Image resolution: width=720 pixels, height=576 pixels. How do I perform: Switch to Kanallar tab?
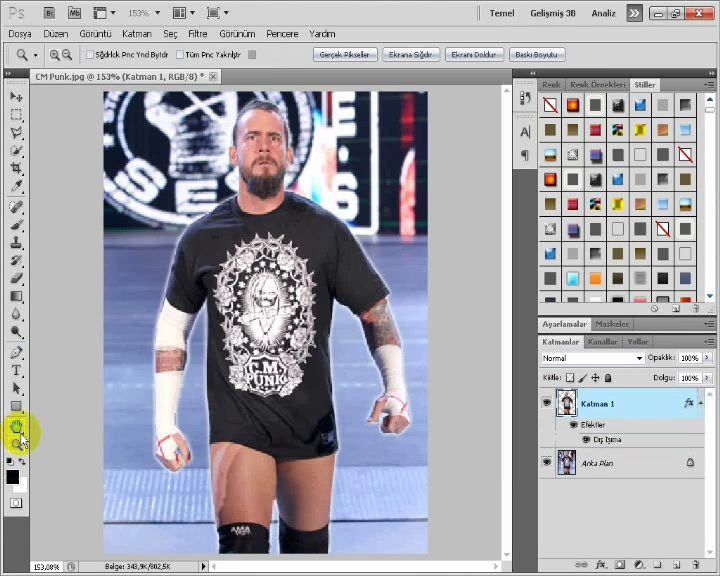(x=602, y=342)
